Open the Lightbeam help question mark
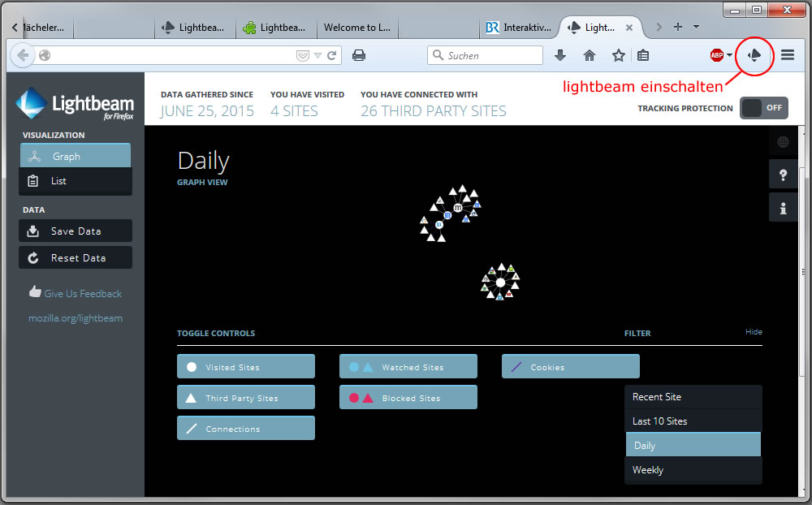 pyautogui.click(x=783, y=175)
